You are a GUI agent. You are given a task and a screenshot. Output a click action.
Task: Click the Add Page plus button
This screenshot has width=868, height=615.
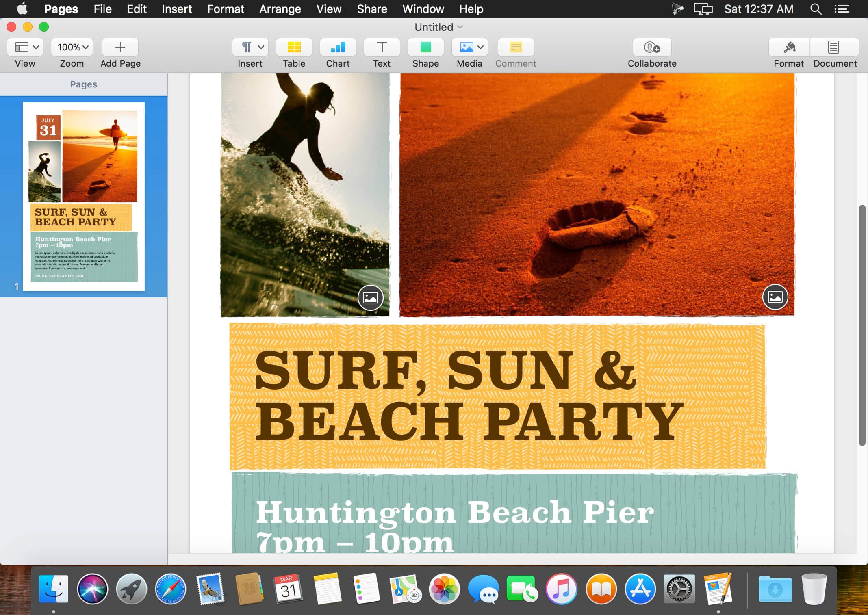coord(120,47)
